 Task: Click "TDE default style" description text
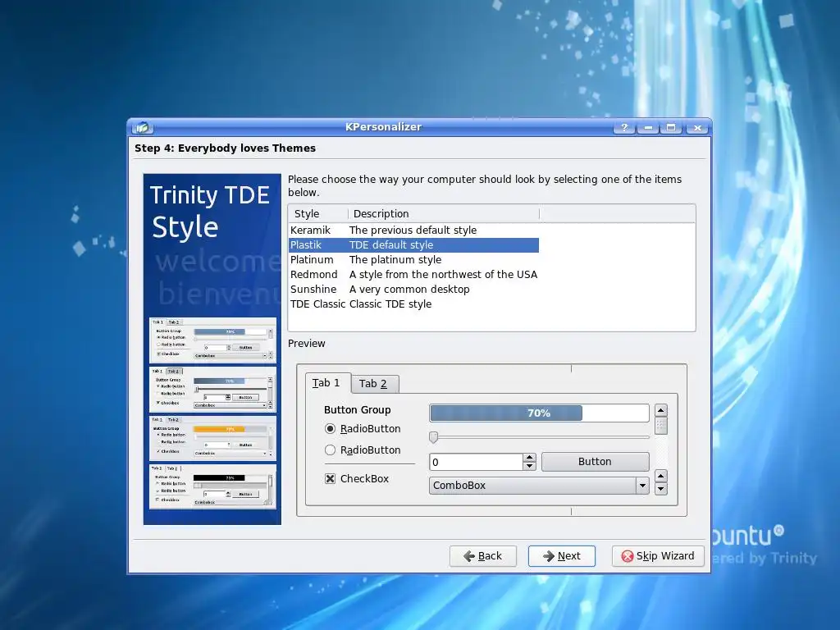pos(391,244)
